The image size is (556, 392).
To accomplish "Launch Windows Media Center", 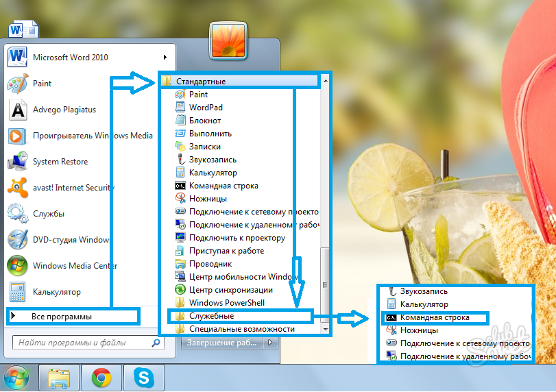I will (x=75, y=266).
